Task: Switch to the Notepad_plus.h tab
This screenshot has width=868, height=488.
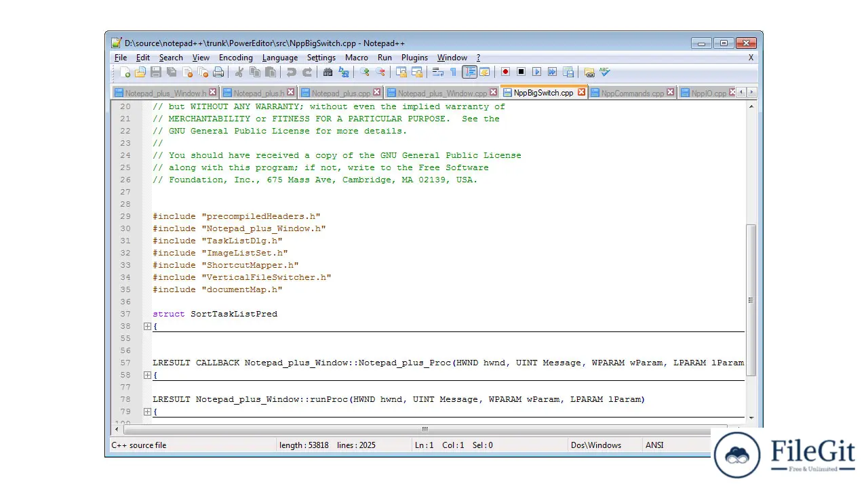Action: pos(259,93)
